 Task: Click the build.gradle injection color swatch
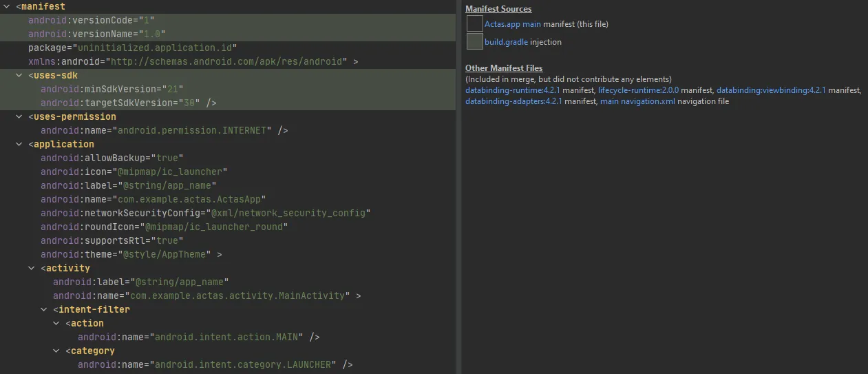475,42
